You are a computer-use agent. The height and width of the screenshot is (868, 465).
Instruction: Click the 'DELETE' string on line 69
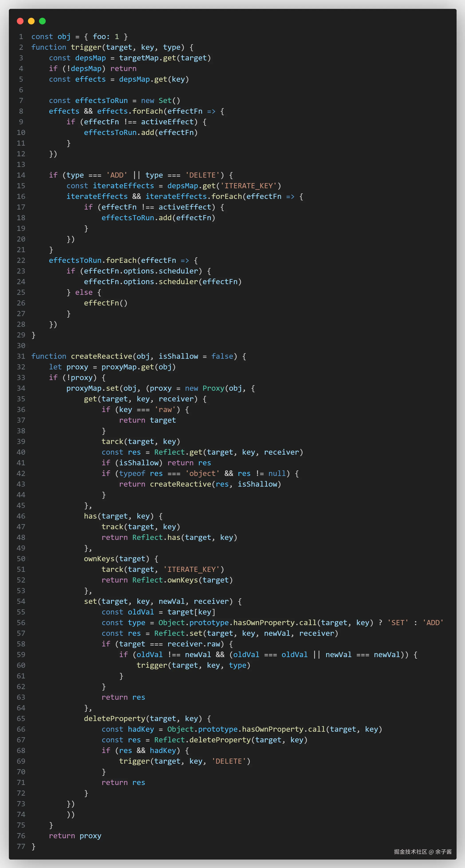coord(229,761)
